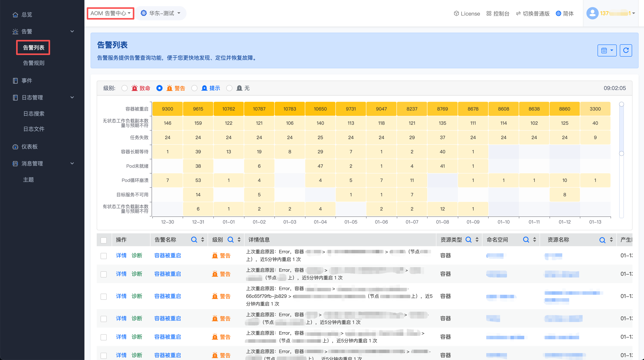Click the top handle of the heatmap vertical slider
The width and height of the screenshot is (644, 360).
pyautogui.click(x=621, y=104)
